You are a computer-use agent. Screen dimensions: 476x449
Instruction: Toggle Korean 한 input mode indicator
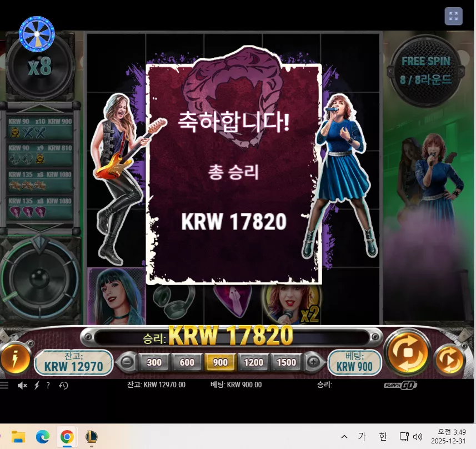[x=383, y=437]
